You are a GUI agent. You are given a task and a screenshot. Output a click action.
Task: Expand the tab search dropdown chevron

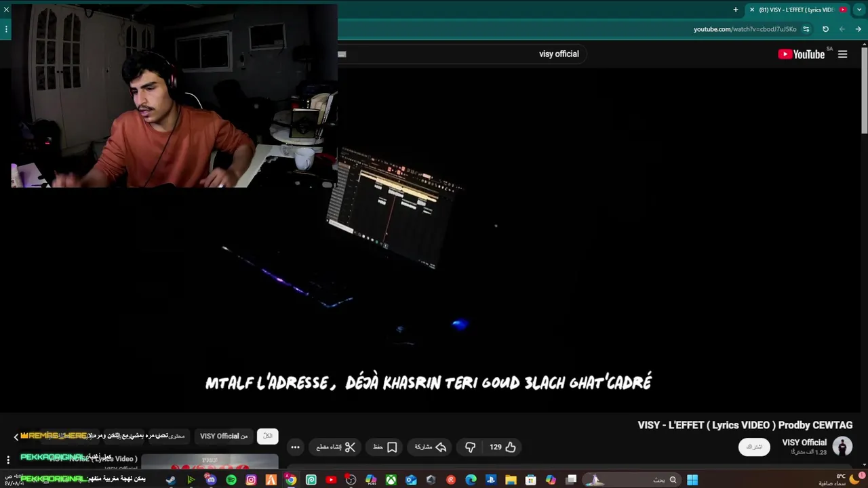859,9
